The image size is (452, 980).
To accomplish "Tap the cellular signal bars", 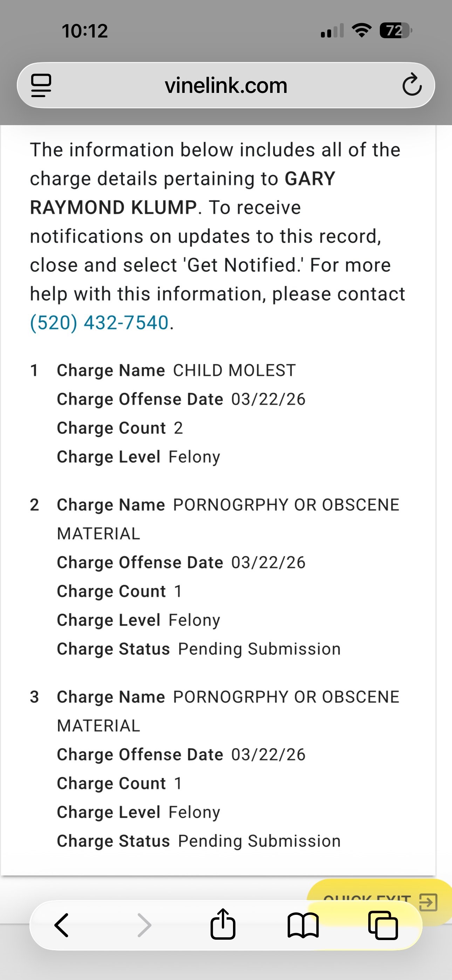I will (x=332, y=30).
